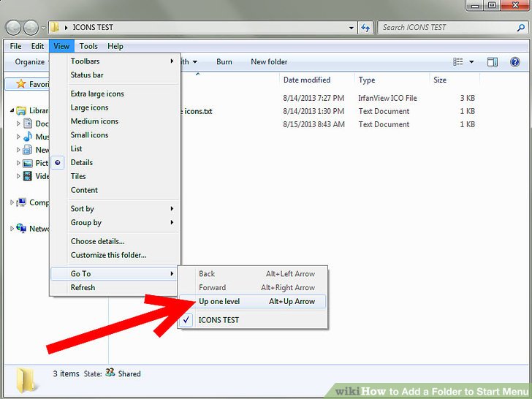
Task: Click Burn in the toolbar
Action: pos(224,61)
